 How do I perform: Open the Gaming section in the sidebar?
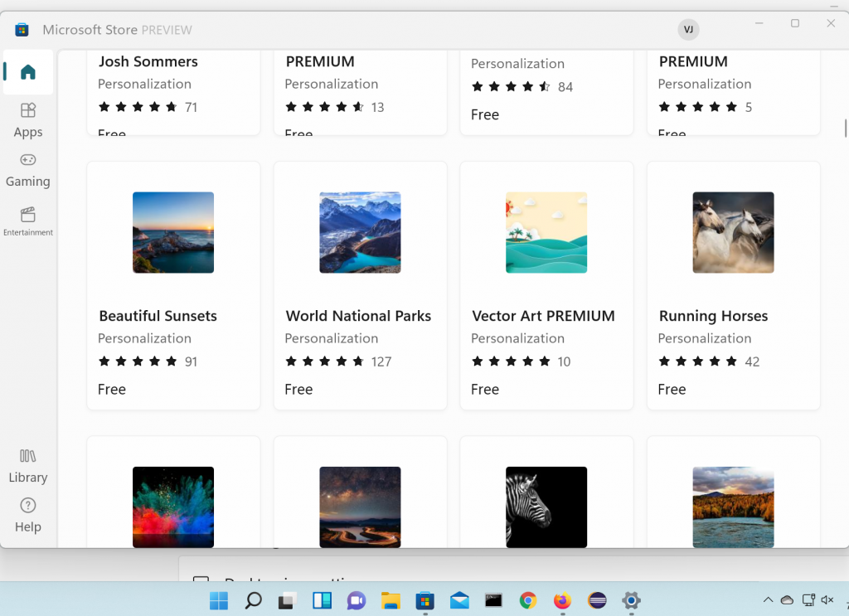[x=27, y=171]
